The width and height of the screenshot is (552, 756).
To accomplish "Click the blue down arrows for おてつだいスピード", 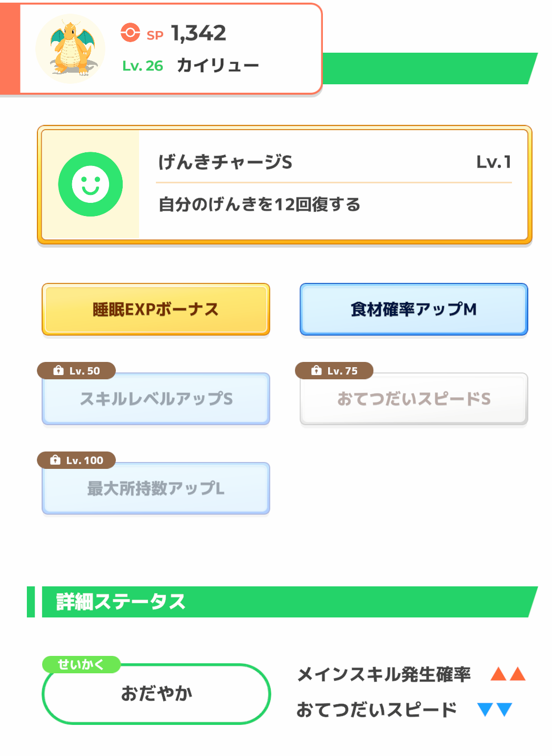I will (x=495, y=710).
